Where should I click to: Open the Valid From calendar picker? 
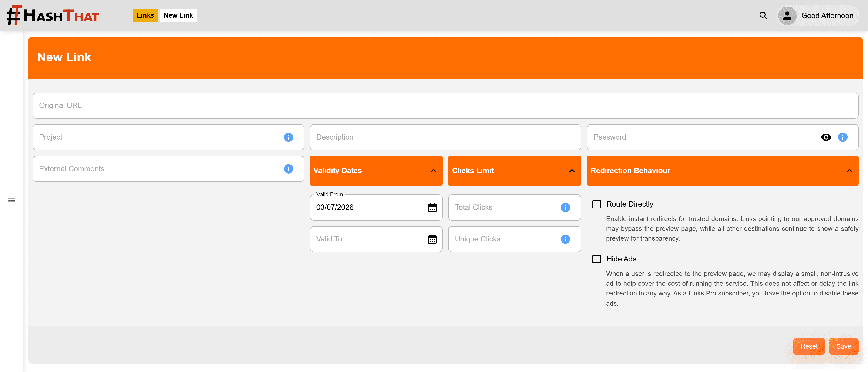click(432, 208)
